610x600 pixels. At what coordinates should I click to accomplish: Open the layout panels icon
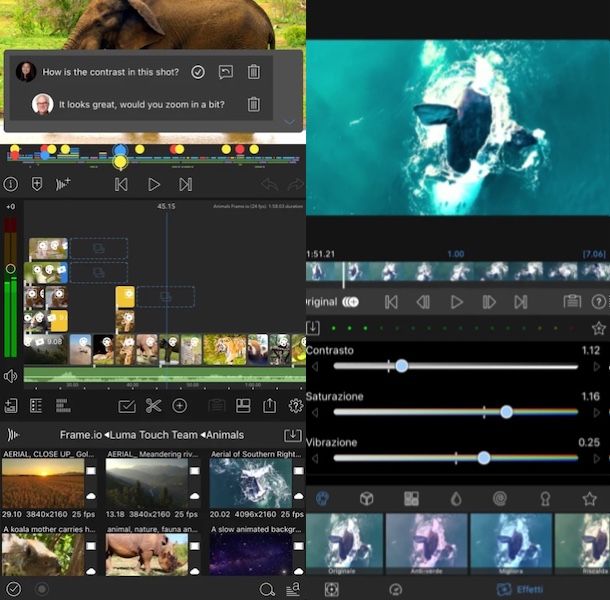[x=243, y=406]
